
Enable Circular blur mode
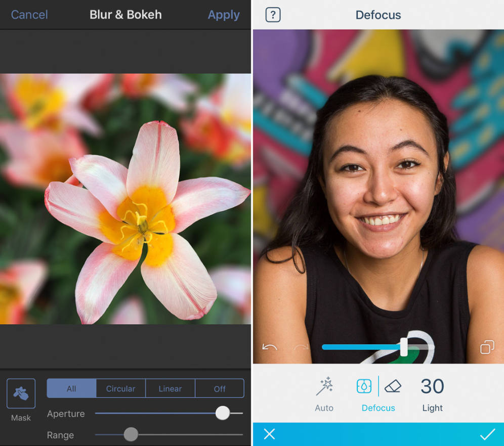point(120,388)
